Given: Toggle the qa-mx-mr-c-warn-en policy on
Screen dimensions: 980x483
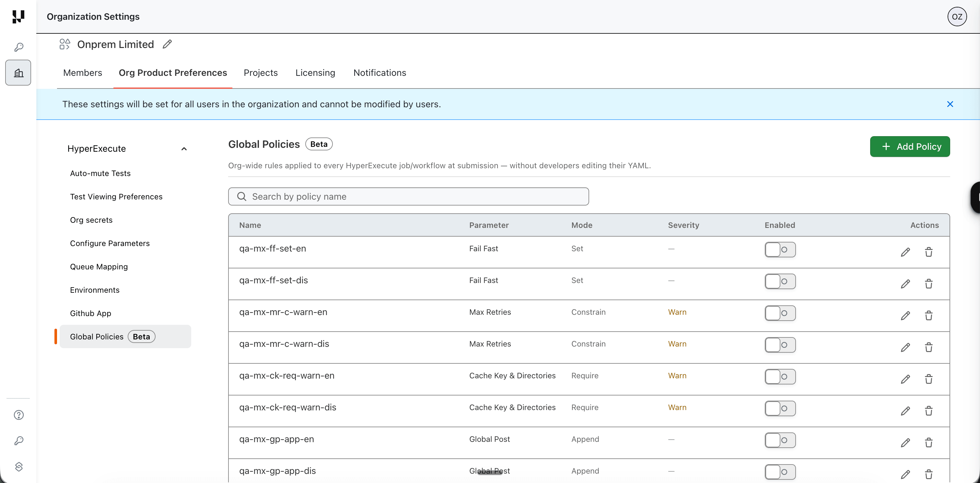Looking at the screenshot, I should (x=780, y=313).
